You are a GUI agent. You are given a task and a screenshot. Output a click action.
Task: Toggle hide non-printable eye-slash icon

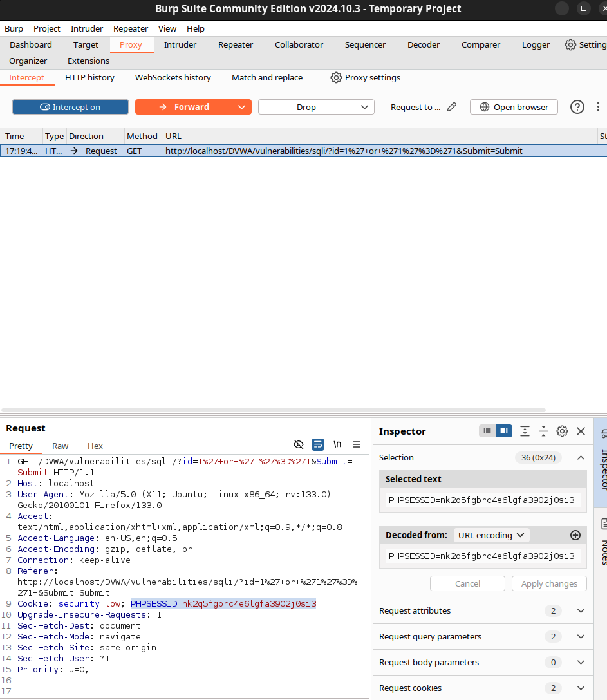pyautogui.click(x=299, y=444)
